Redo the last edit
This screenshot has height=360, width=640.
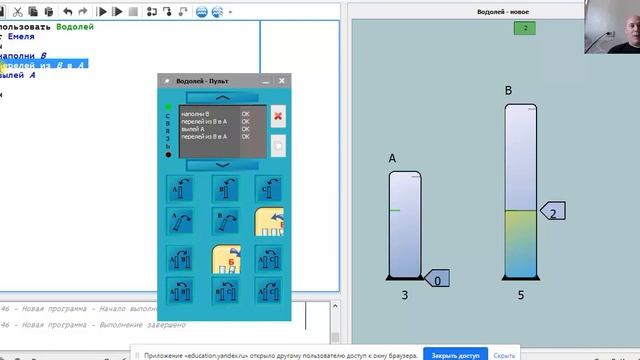[x=82, y=12]
